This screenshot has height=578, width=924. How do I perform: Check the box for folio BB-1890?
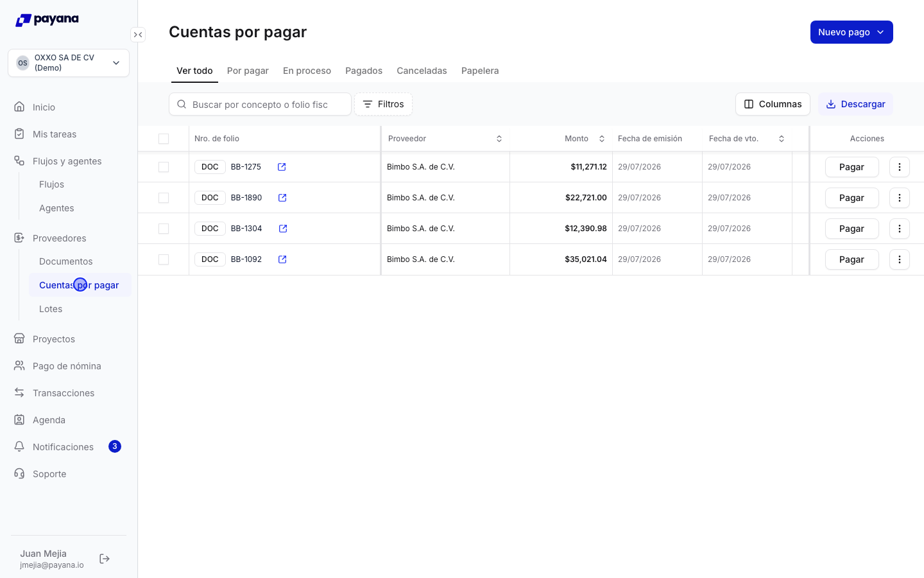tap(164, 198)
